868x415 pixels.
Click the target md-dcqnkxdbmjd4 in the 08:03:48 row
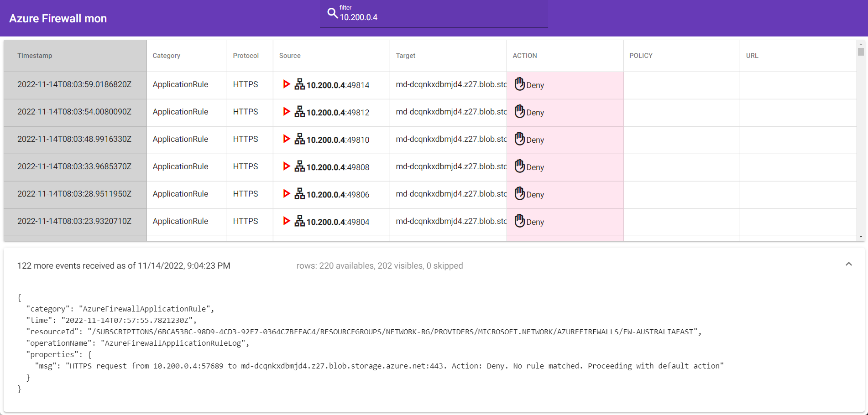pos(451,139)
